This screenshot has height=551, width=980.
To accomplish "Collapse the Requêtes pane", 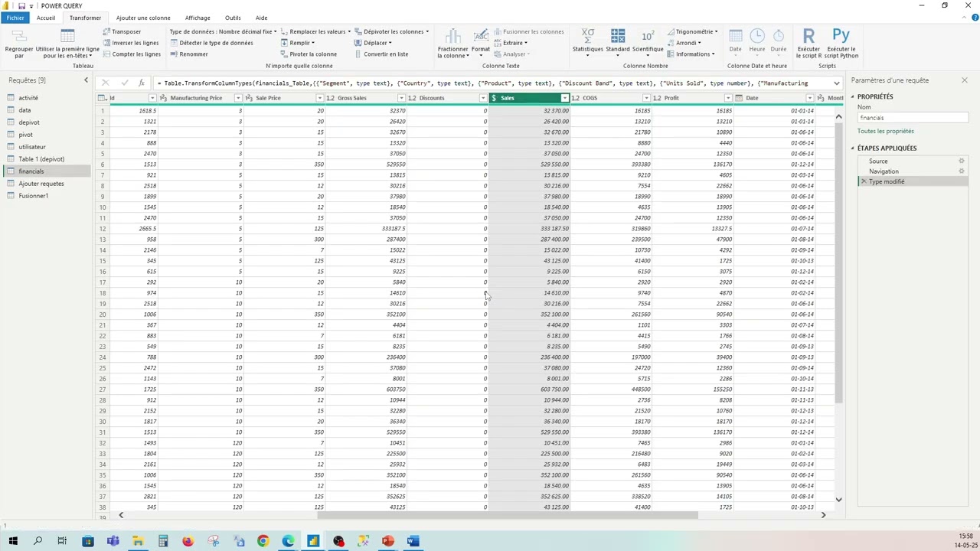I will click(86, 80).
